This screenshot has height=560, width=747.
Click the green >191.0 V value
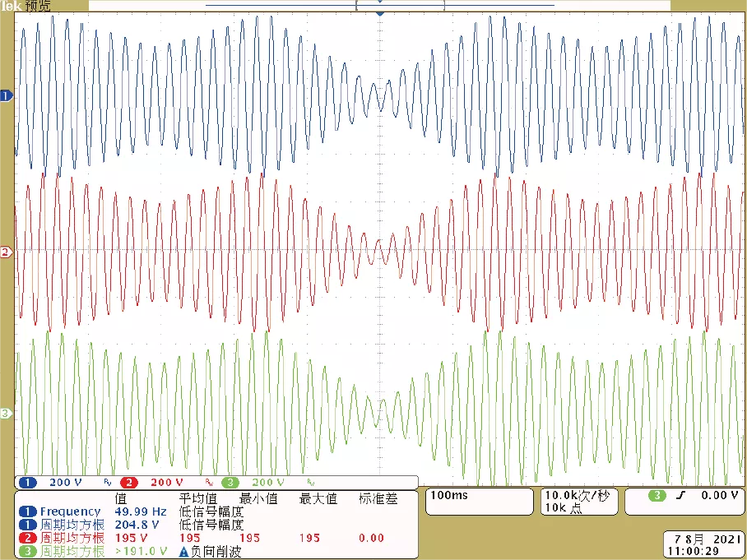(141, 552)
